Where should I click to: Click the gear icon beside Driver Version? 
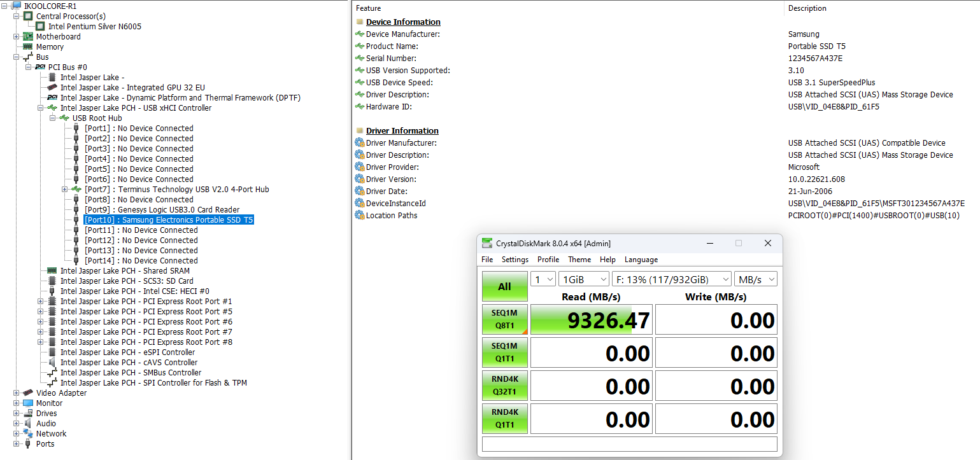(360, 179)
